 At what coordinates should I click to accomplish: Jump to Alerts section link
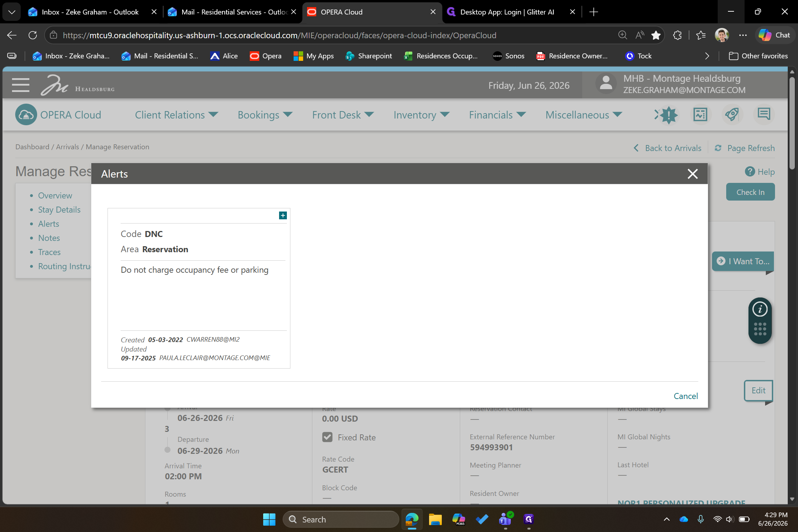[48, 224]
